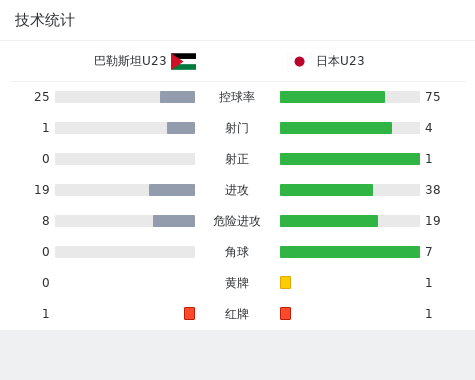Select the 日本U23 team name
The image size is (475, 380).
pos(340,61)
